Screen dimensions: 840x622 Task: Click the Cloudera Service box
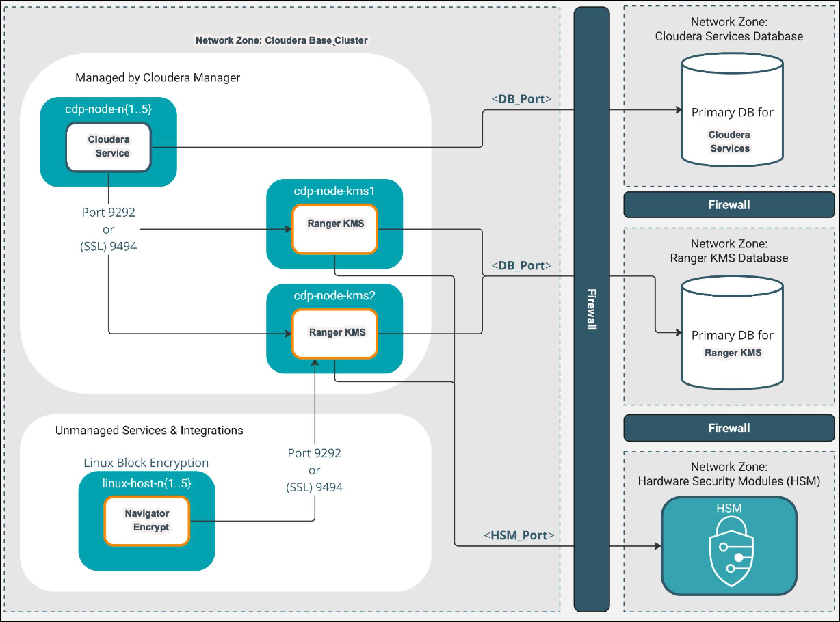tap(108, 147)
